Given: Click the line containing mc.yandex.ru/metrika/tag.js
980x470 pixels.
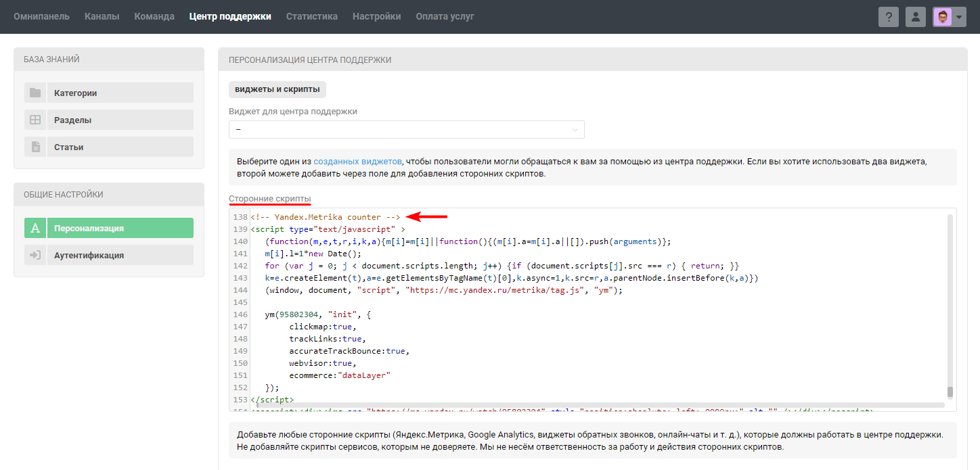Looking at the screenshot, I should point(443,290).
